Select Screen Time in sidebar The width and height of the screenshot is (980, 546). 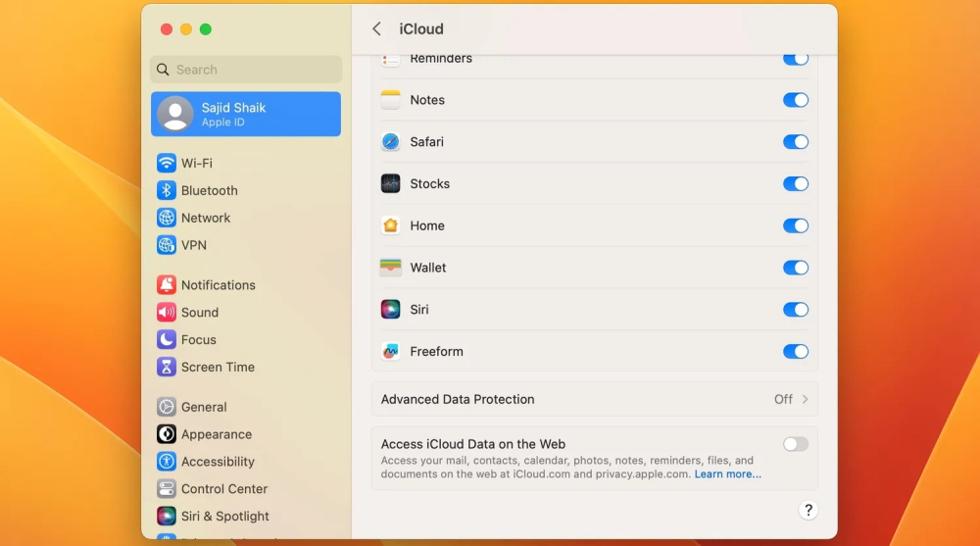[x=246, y=368]
